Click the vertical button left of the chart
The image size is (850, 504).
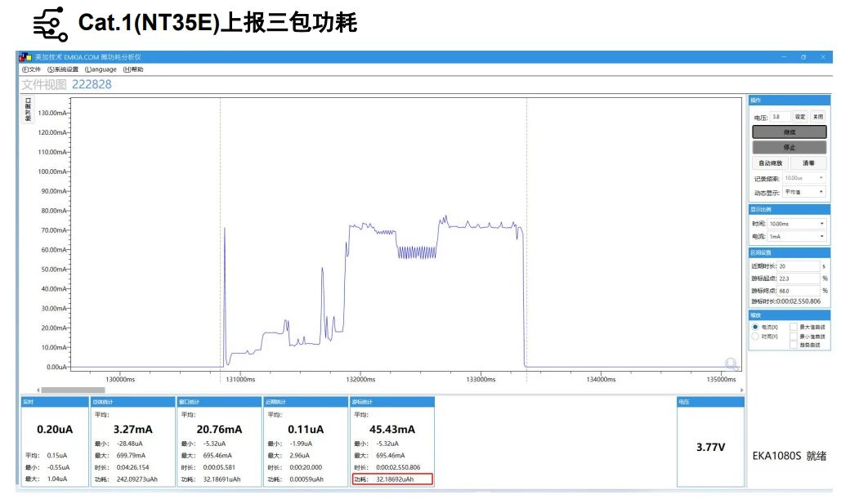coord(28,110)
